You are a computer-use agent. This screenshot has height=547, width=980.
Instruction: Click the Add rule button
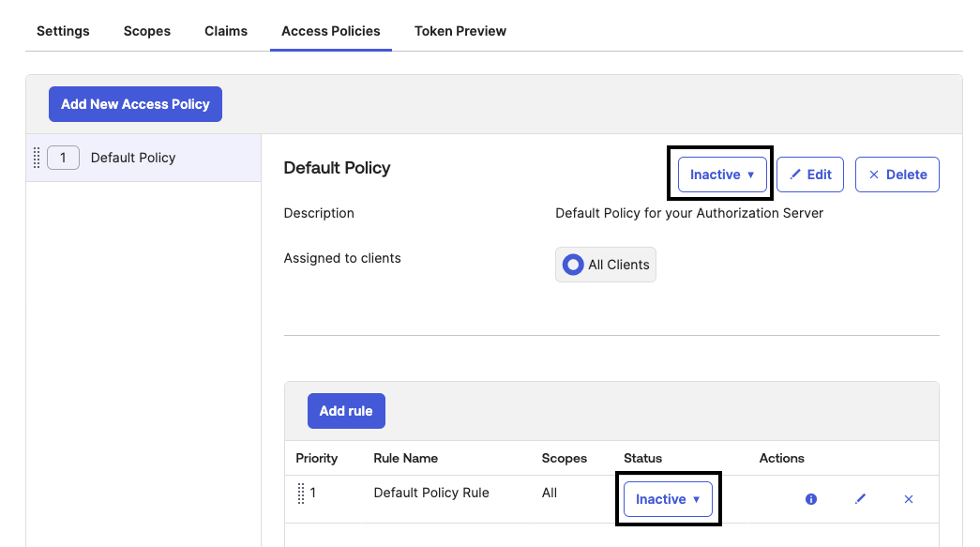pos(346,411)
